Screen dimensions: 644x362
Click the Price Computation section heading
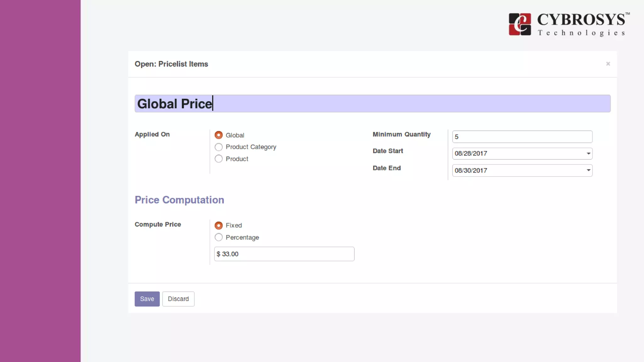[x=179, y=200]
